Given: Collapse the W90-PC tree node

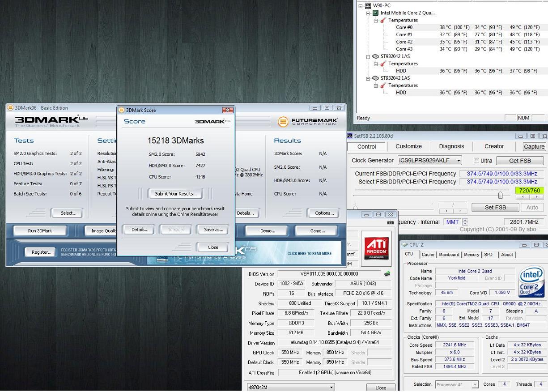Looking at the screenshot, I should pyautogui.click(x=361, y=6).
